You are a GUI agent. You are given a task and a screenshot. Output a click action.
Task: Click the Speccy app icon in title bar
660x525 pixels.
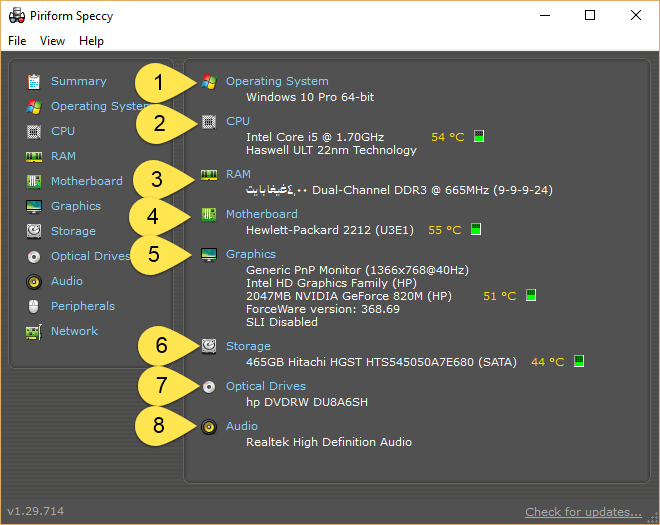[17, 16]
